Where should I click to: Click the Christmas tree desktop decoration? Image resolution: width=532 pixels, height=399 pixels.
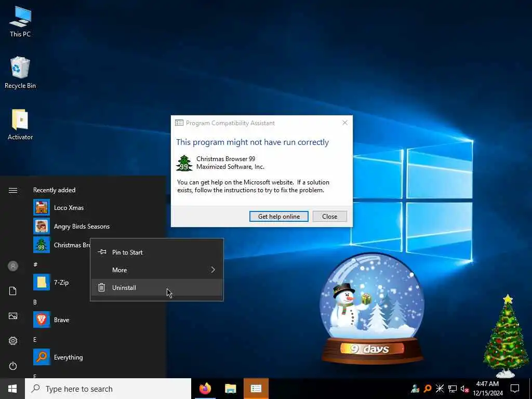506,336
